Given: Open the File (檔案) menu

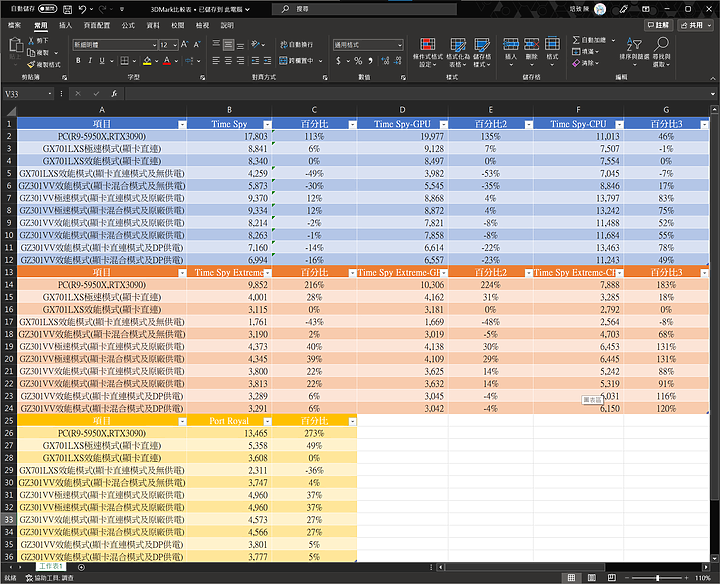Looking at the screenshot, I should (x=14, y=25).
